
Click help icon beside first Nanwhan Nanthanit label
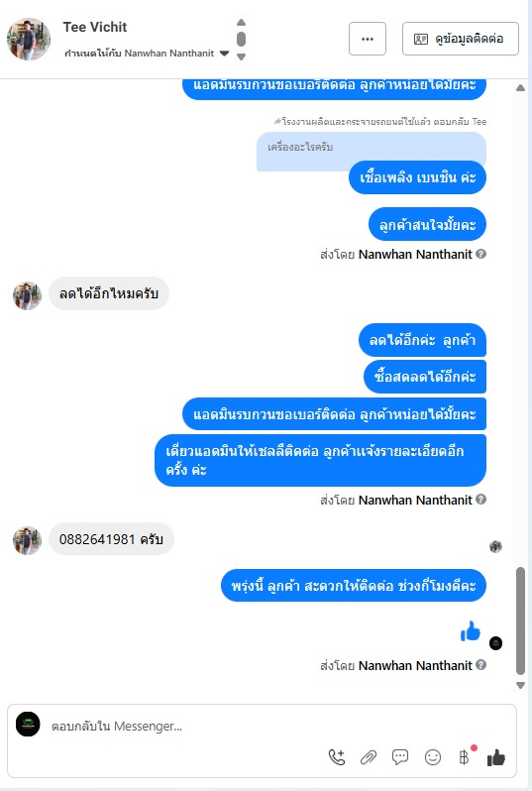[481, 254]
